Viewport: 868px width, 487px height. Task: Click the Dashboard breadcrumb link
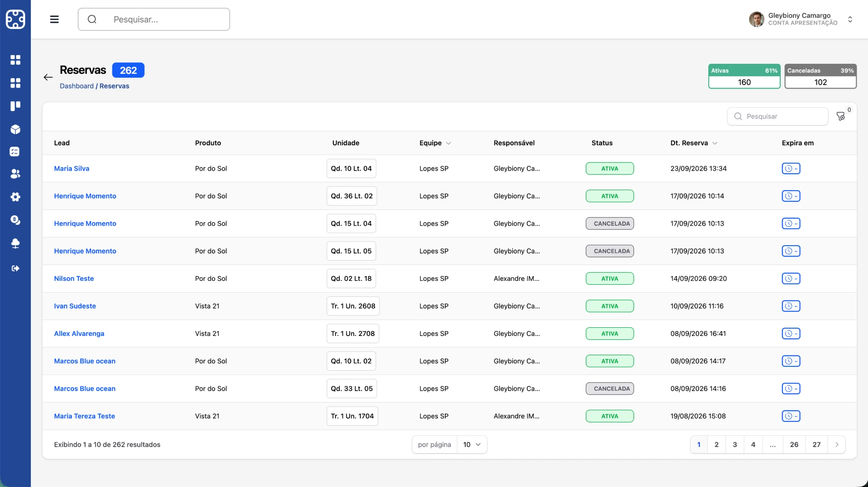point(77,86)
